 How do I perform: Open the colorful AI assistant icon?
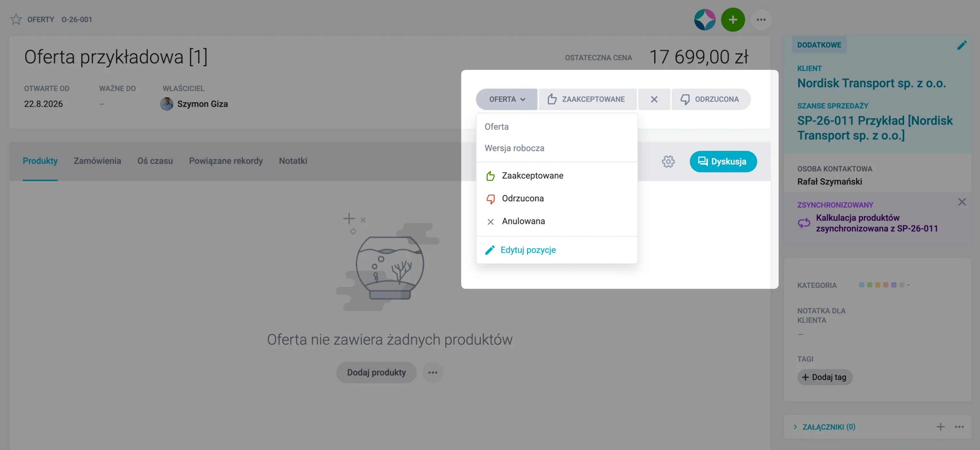pyautogui.click(x=705, y=20)
